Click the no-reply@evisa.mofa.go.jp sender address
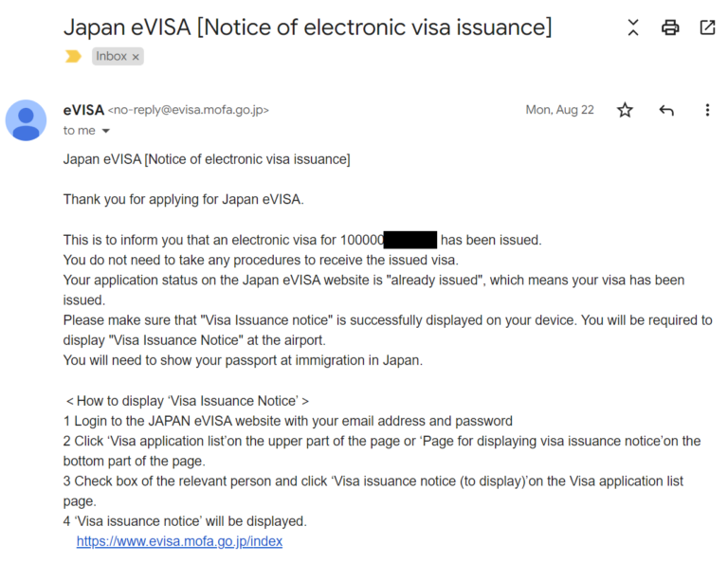Image resolution: width=728 pixels, height=563 pixels. pos(189,110)
